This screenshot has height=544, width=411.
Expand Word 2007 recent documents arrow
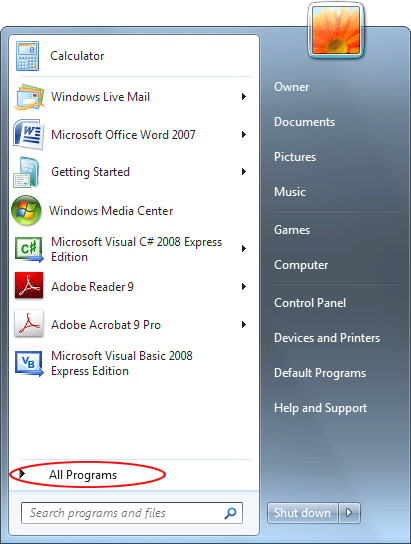244,135
